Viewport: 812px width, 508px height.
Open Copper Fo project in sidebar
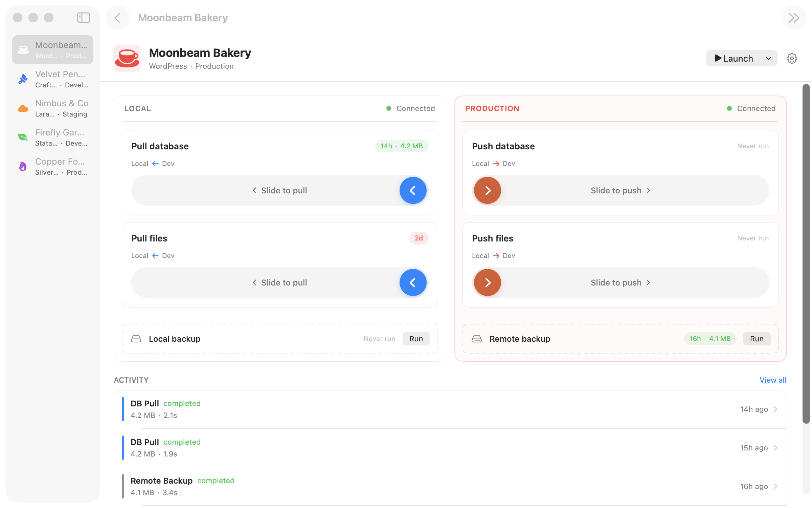point(53,167)
